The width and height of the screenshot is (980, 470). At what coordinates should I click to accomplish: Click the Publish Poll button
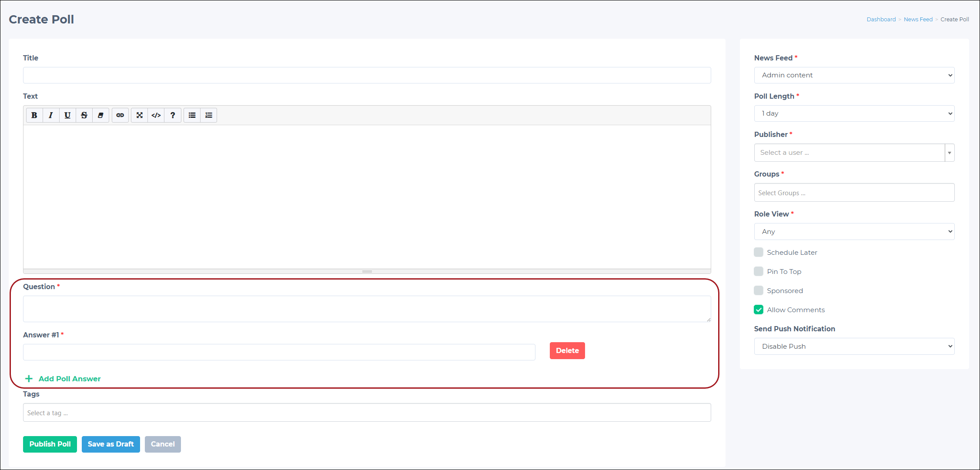(50, 444)
